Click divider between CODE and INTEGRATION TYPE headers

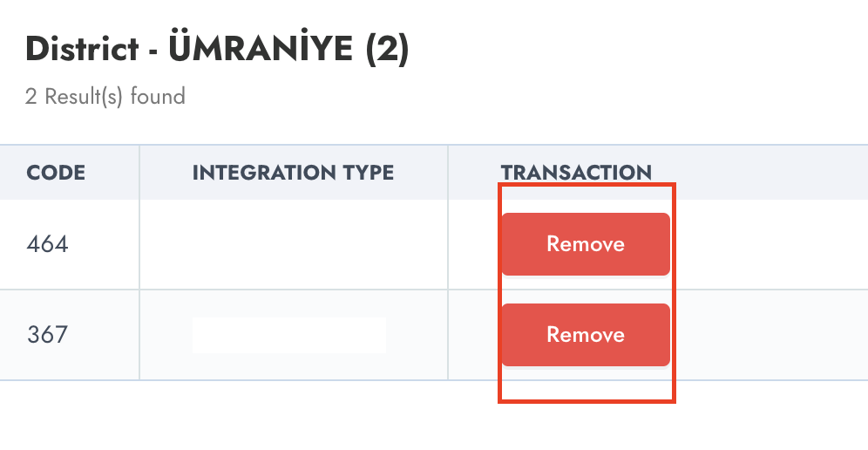[139, 173]
